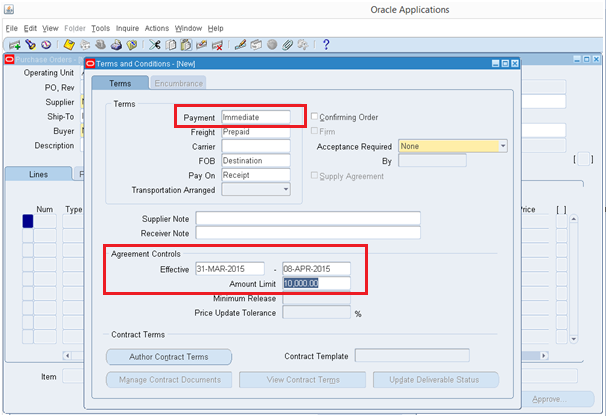Click the Author Contract Terms button

(x=169, y=357)
